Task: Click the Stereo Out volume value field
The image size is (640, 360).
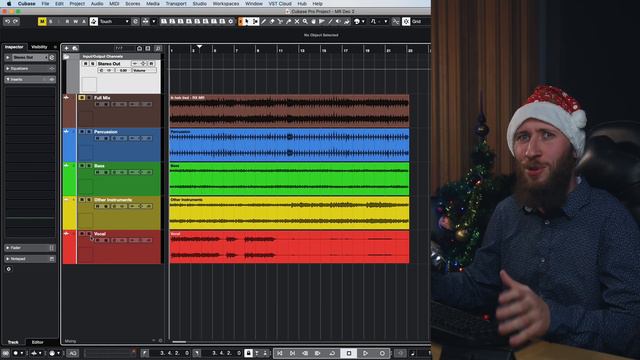Action: [123, 70]
